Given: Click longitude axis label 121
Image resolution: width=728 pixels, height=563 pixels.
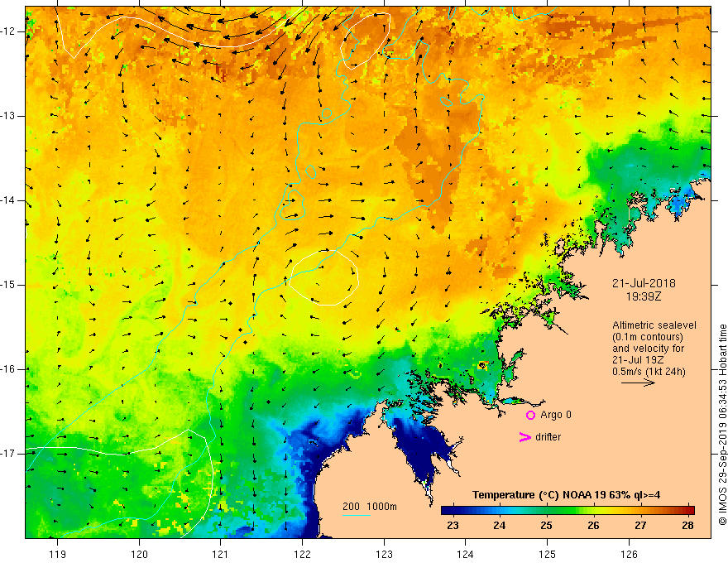Looking at the screenshot, I should 221,554.
